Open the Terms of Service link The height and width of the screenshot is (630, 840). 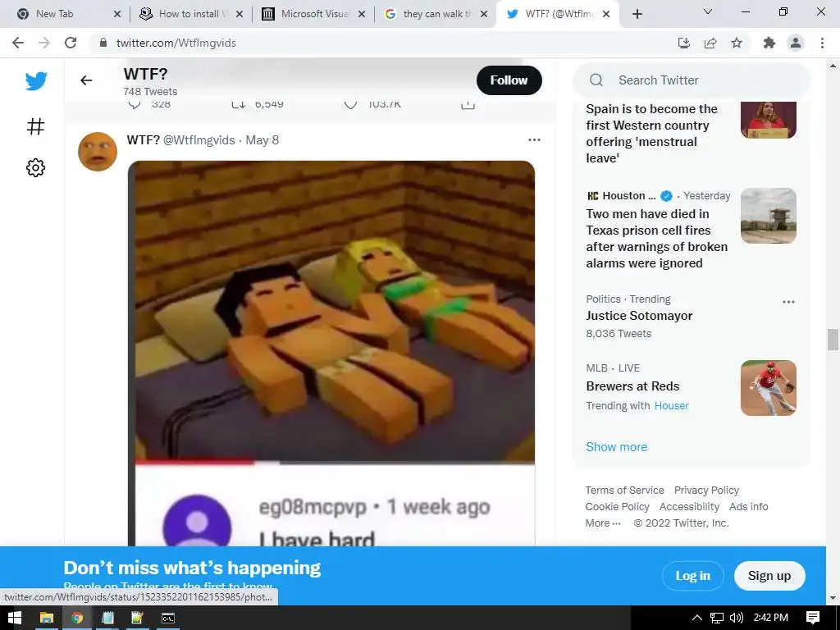click(x=624, y=491)
